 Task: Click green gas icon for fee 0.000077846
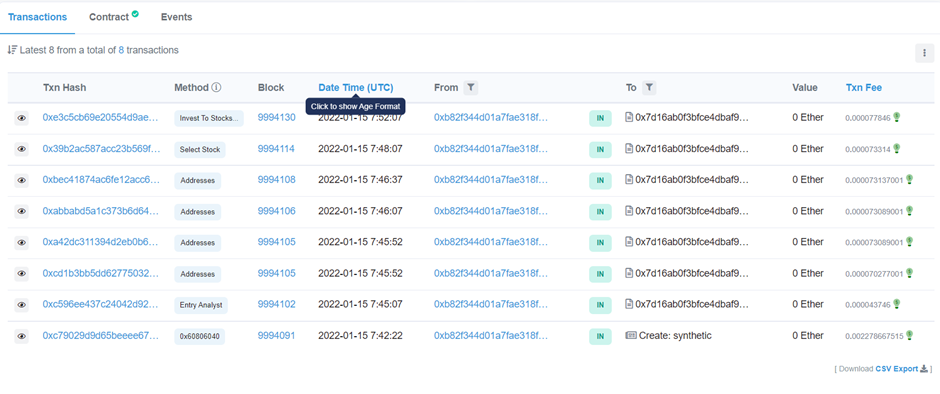(897, 117)
